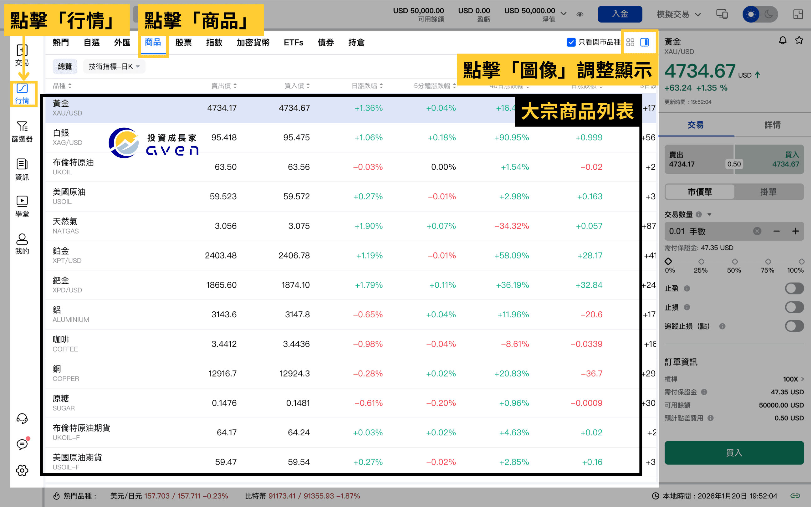Uncheck the 只看開市品種 checkbox
812x507 pixels.
click(571, 42)
